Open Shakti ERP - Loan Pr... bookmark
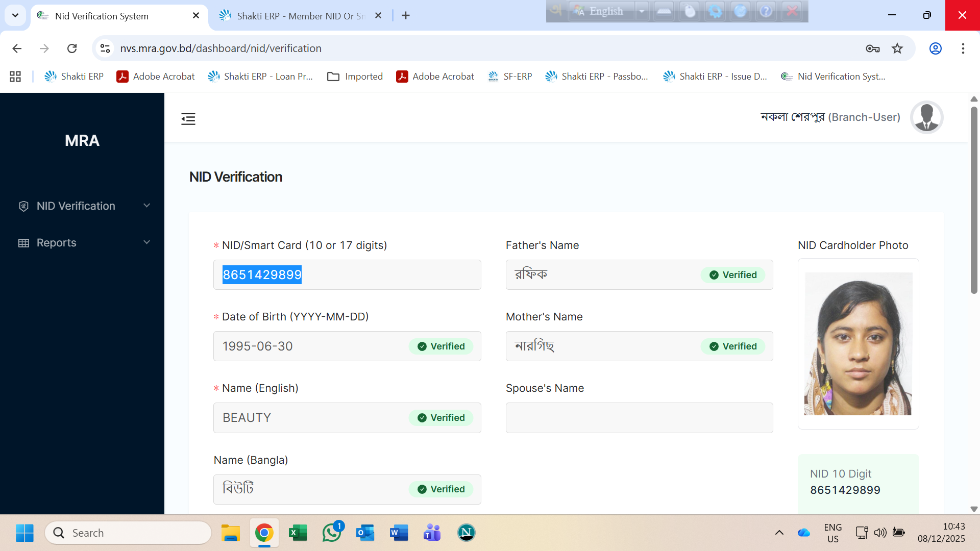The height and width of the screenshot is (551, 980). 260,77
